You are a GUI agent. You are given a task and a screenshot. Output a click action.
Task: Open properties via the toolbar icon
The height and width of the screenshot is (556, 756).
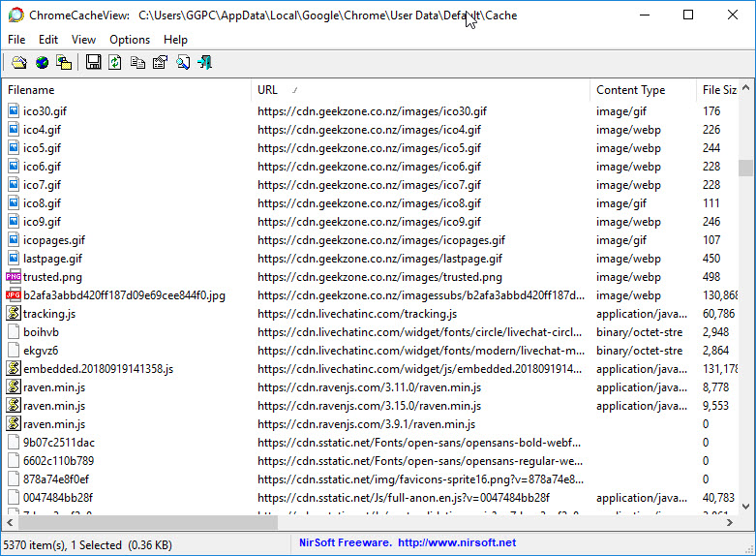point(160,63)
